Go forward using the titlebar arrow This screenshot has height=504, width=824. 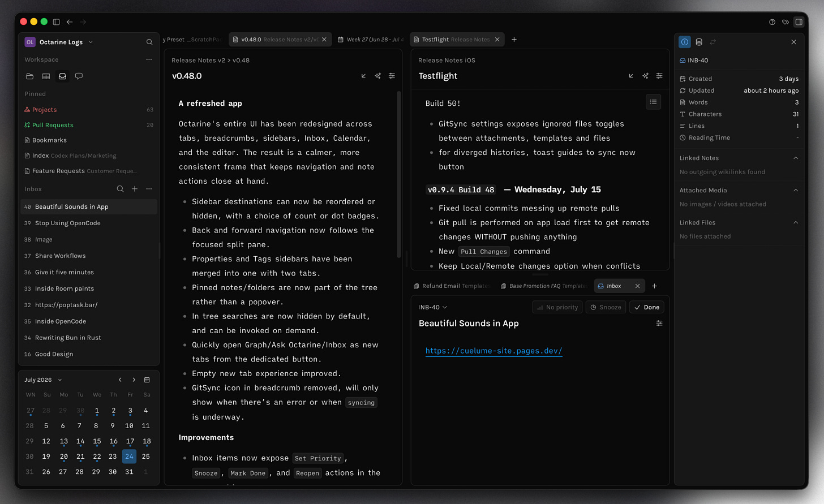coord(83,22)
